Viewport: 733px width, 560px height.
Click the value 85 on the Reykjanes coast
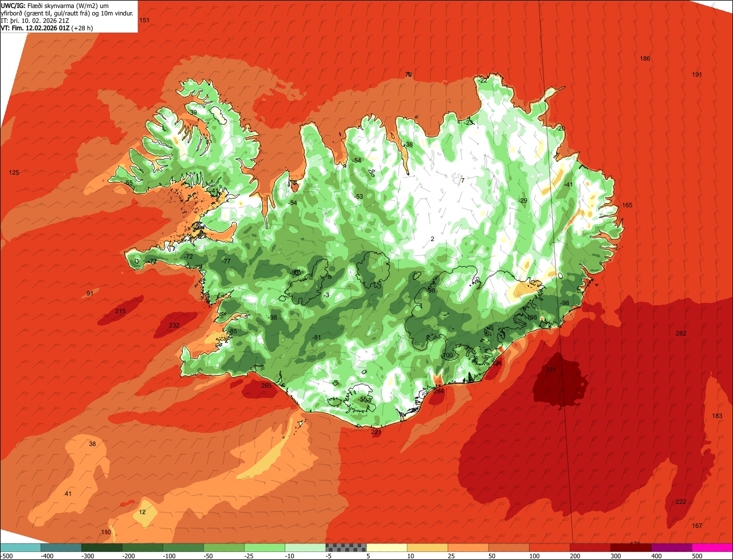coord(233,331)
